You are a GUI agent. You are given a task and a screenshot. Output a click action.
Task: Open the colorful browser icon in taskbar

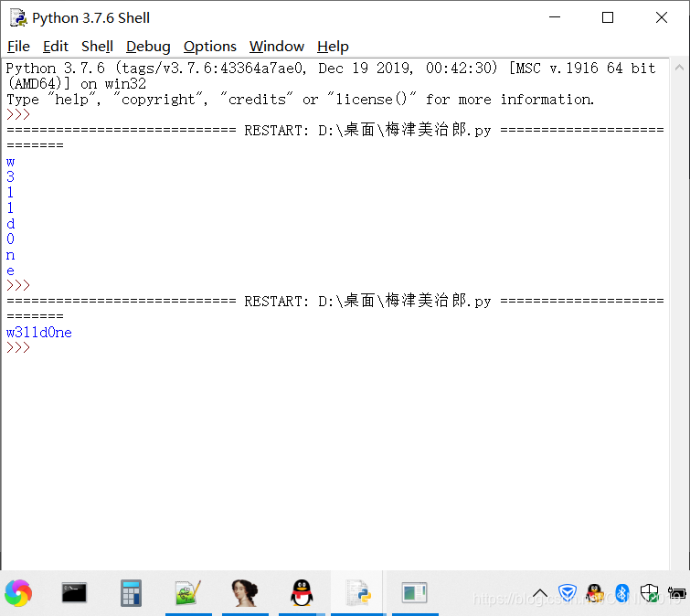[x=18, y=592]
